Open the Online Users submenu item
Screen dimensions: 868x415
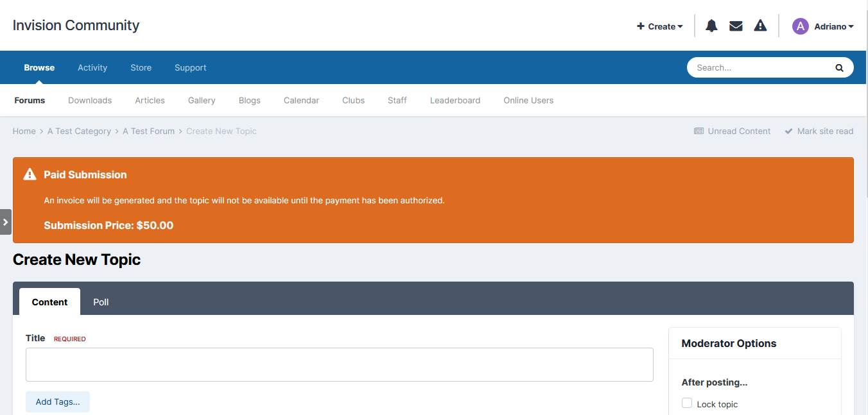click(x=528, y=100)
